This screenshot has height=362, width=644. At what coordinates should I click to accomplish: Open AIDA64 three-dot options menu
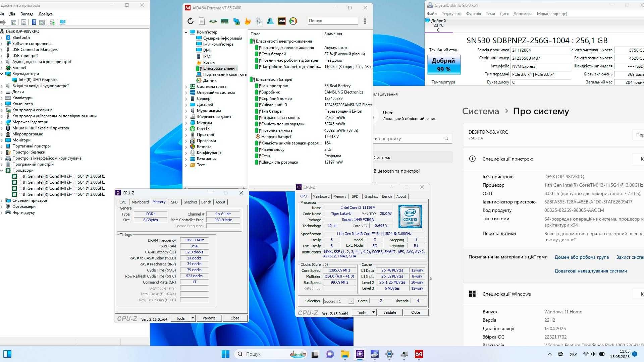[365, 21]
